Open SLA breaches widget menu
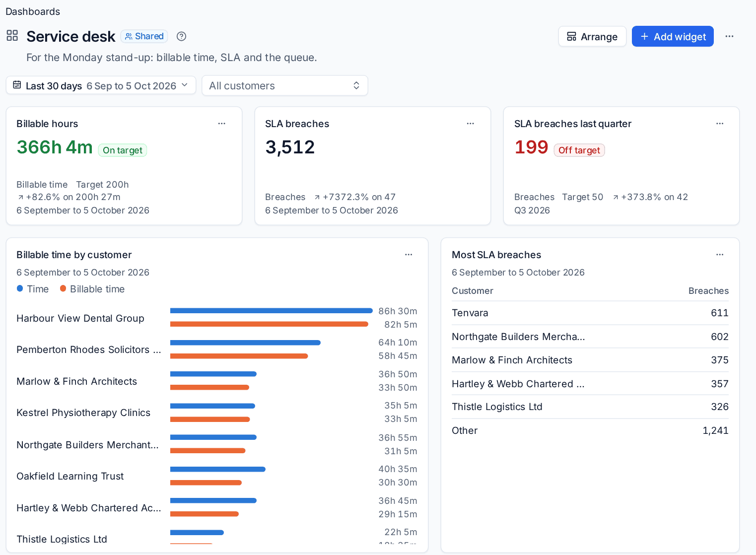 coord(471,124)
